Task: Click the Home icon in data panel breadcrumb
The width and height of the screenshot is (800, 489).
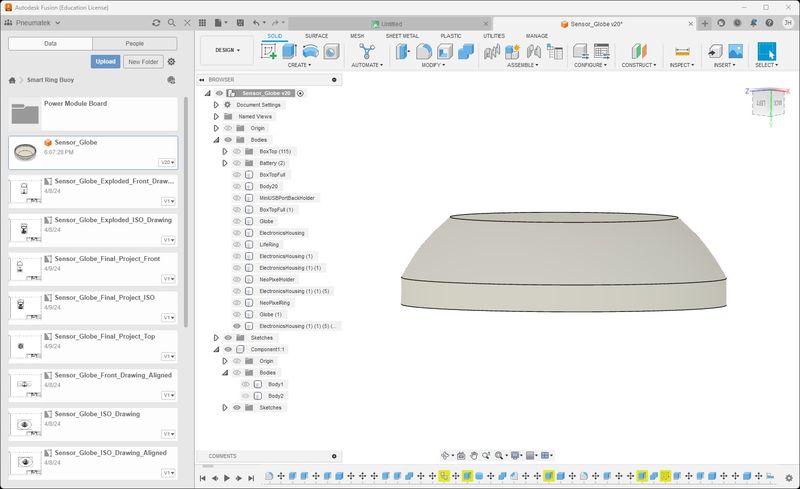Action: [x=12, y=81]
